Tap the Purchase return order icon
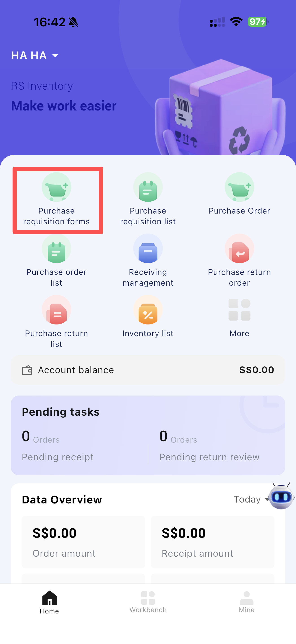The width and height of the screenshot is (296, 644). pos(239,249)
